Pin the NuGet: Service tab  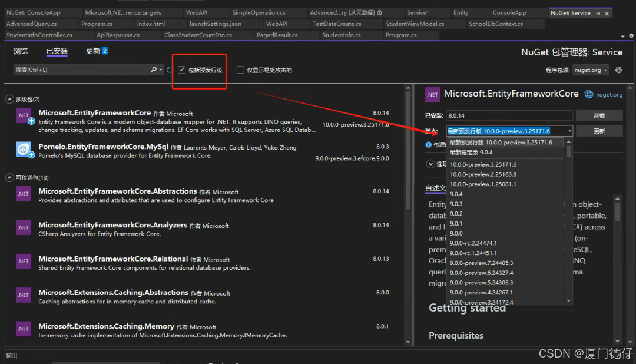(x=598, y=14)
